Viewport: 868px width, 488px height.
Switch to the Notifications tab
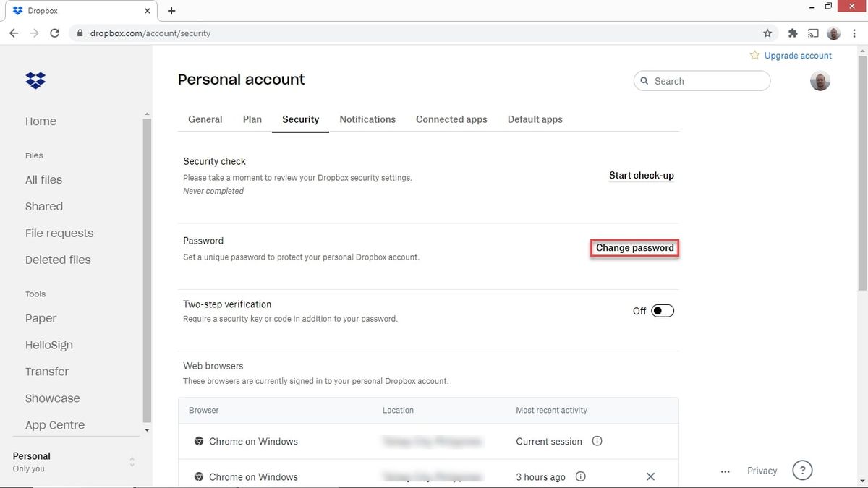coord(367,119)
